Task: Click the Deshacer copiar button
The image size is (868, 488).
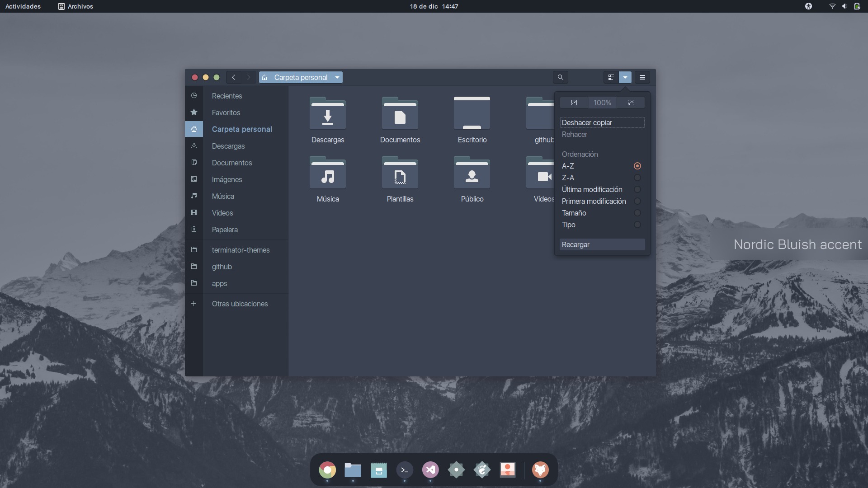Action: [602, 122]
